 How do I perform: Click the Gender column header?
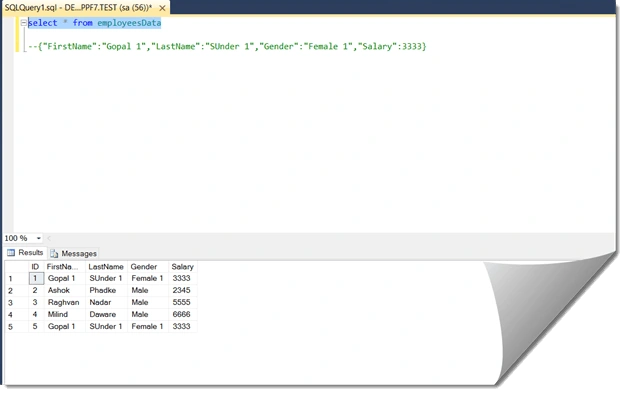(148, 267)
